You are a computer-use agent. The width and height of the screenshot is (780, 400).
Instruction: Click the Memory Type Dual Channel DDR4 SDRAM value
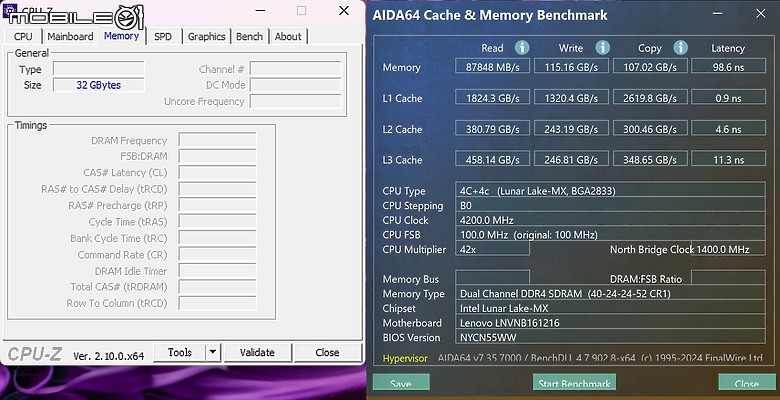(x=610, y=293)
